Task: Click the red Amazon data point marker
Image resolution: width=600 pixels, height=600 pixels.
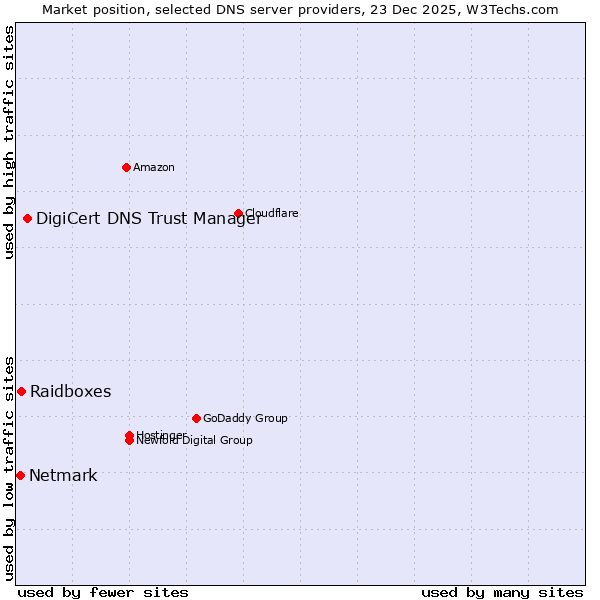Action: point(126,167)
